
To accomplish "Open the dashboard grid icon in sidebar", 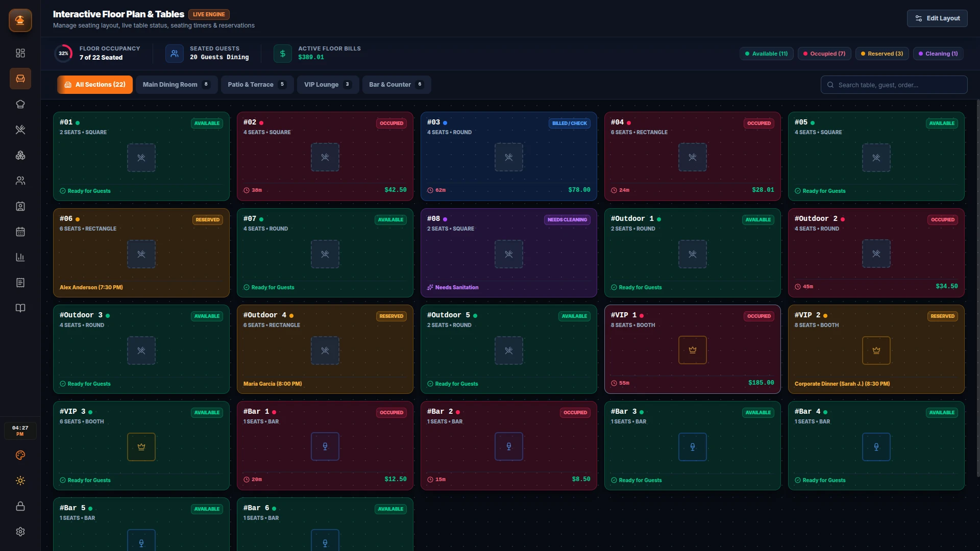I will [x=20, y=53].
